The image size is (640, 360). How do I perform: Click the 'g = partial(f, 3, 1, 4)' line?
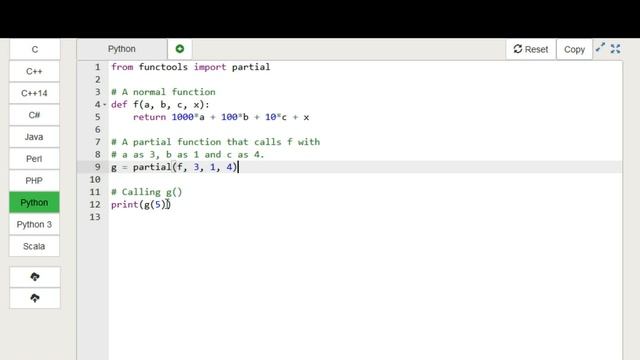(174, 167)
